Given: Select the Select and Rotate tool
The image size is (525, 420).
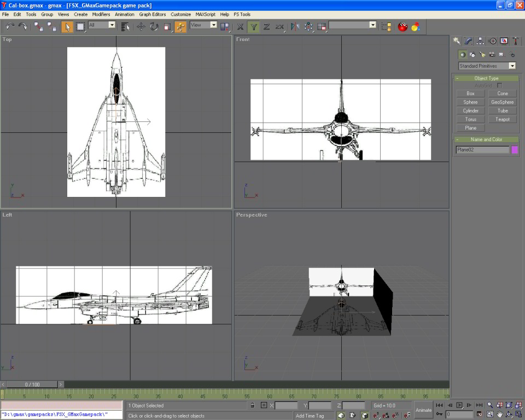Looking at the screenshot, I should pyautogui.click(x=154, y=26).
